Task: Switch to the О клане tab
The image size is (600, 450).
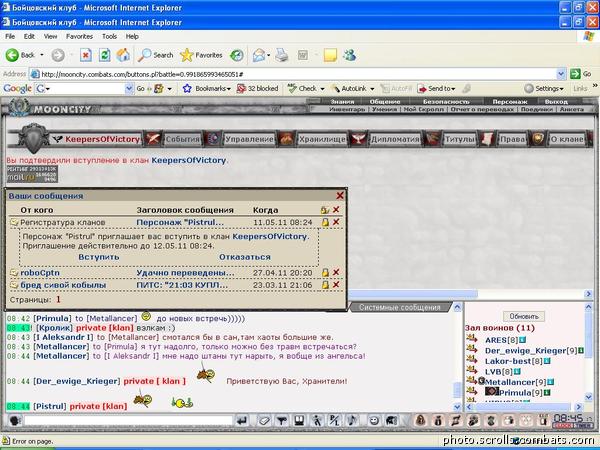Action: point(567,139)
